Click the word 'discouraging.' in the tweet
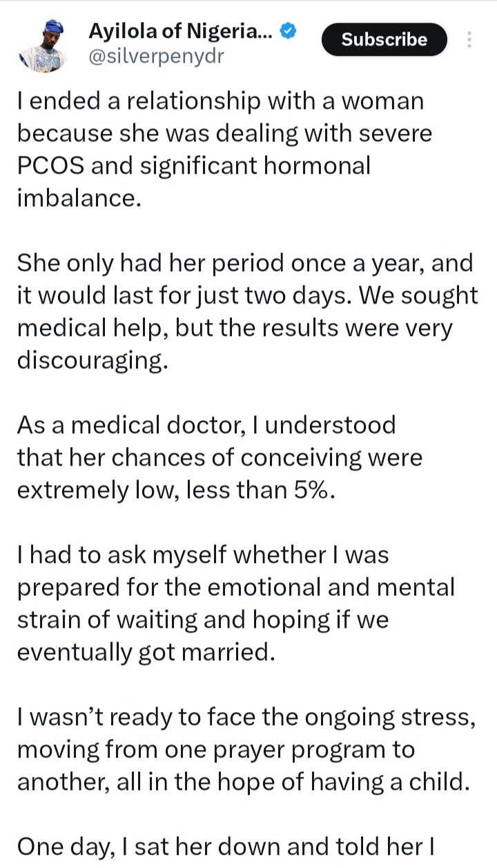The height and width of the screenshot is (868, 497). point(92,361)
